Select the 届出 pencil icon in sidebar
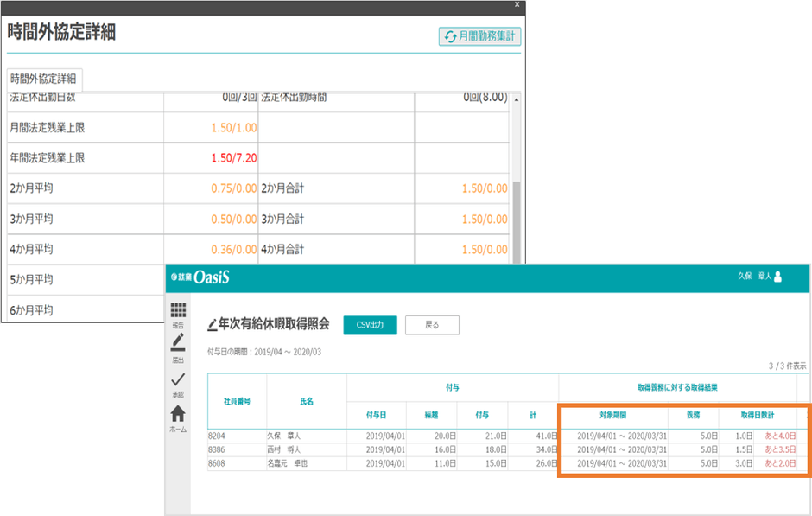 coord(178,343)
